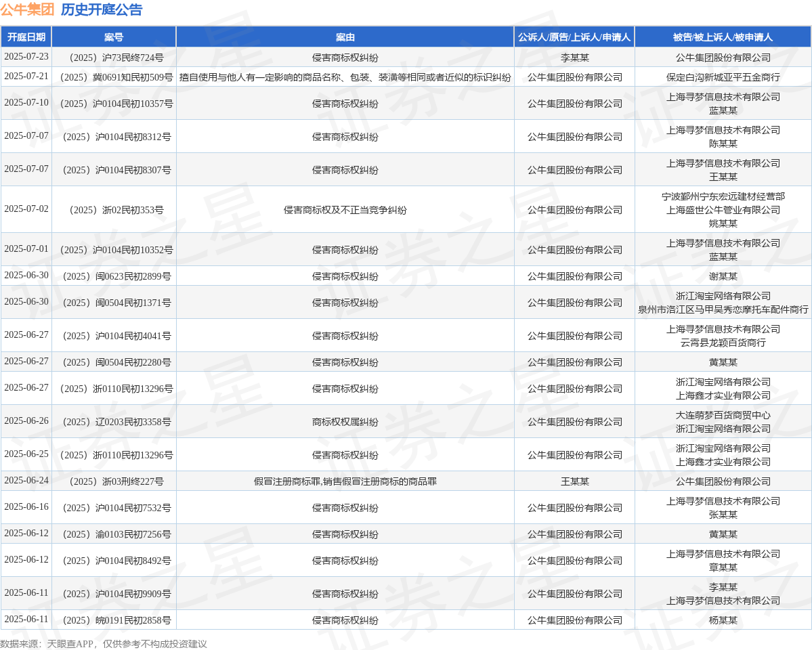Click case number (2025)皖0191民初2858号
Viewport: 812px width, 650px height.
pyautogui.click(x=114, y=620)
